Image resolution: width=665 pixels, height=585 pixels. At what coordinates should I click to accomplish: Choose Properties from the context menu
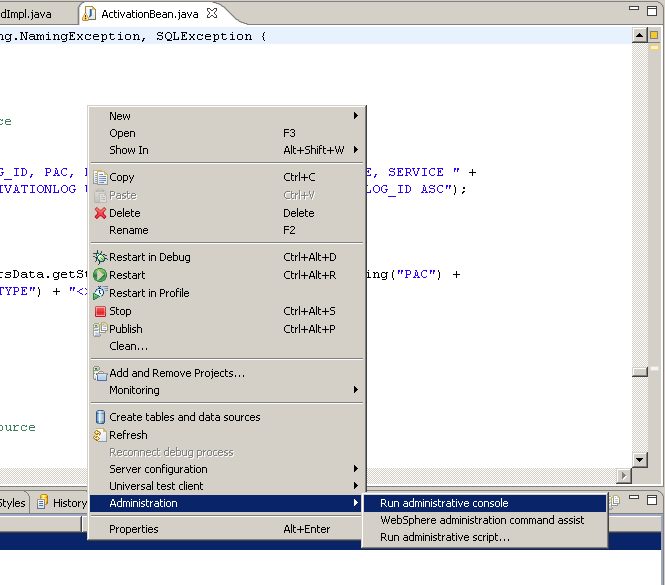tap(226, 529)
